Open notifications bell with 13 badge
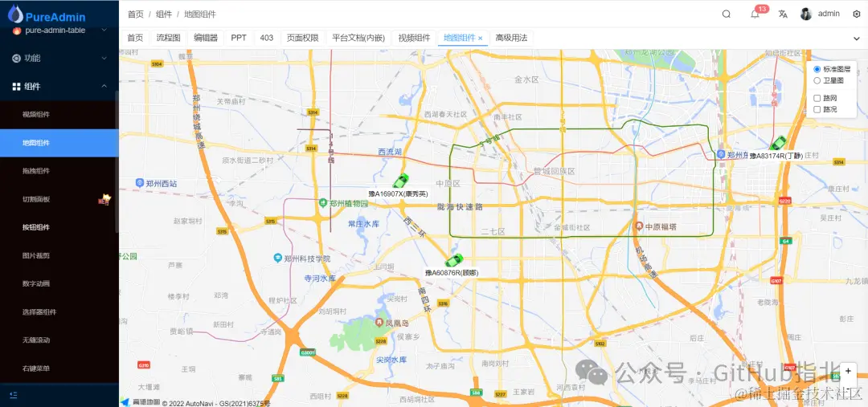Image resolution: width=868 pixels, height=407 pixels. 755,14
